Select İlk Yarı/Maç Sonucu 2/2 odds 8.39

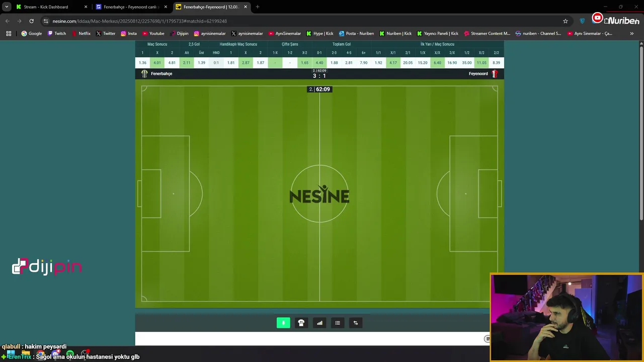[x=496, y=63]
